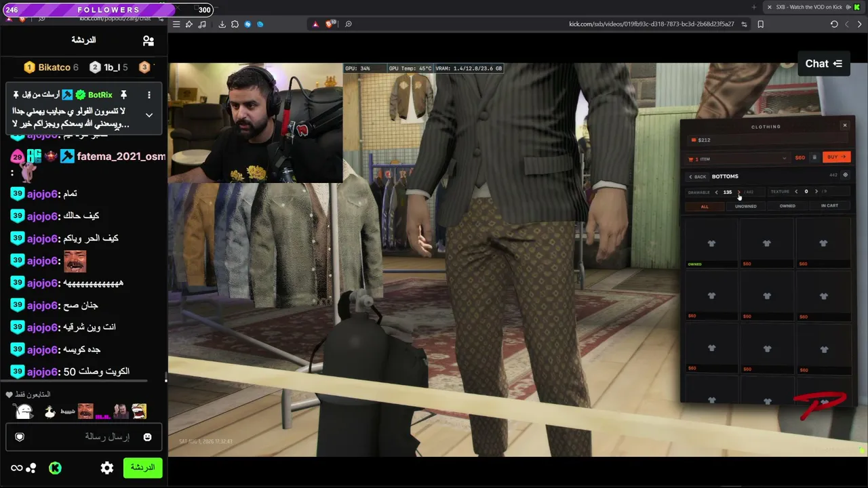Click 1b_l on the chat leaderboard
The height and width of the screenshot is (488, 868).
tap(112, 67)
